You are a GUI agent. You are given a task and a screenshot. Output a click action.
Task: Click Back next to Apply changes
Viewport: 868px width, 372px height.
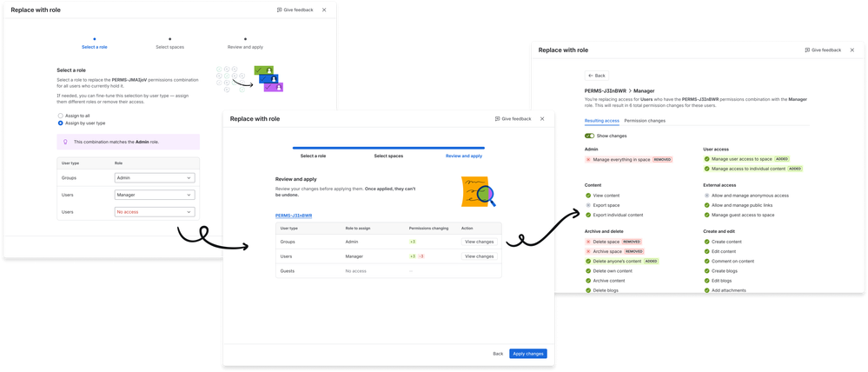[498, 353]
